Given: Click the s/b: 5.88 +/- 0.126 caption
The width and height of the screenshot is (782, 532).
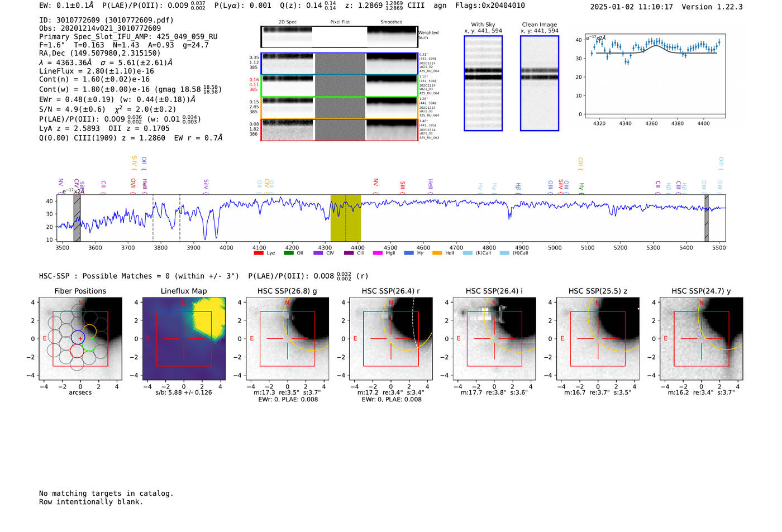Looking at the screenshot, I should (x=184, y=392).
